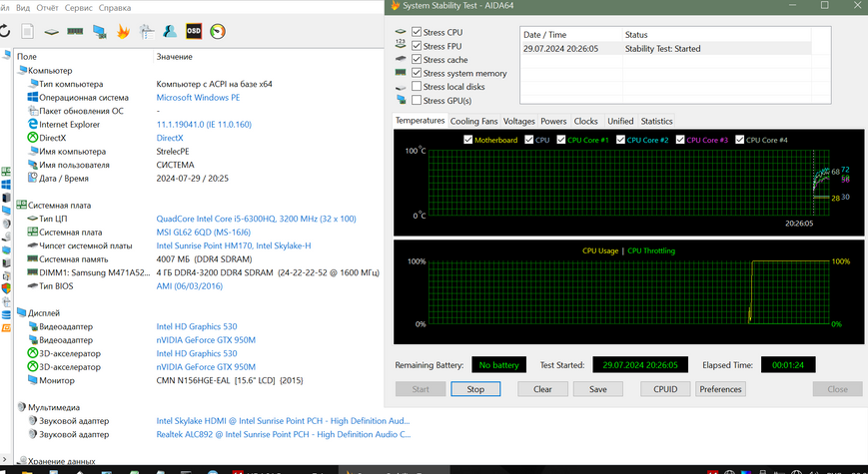Stop the stability test
The image size is (868, 474).
click(475, 389)
